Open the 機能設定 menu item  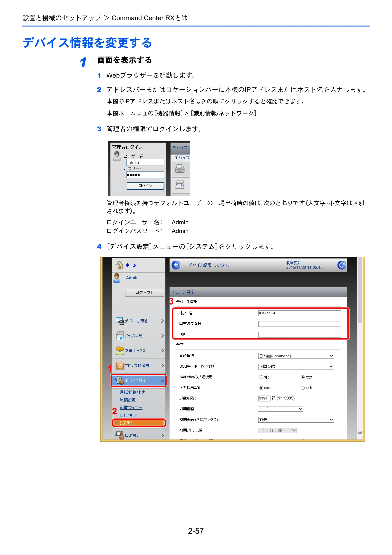pos(139,435)
